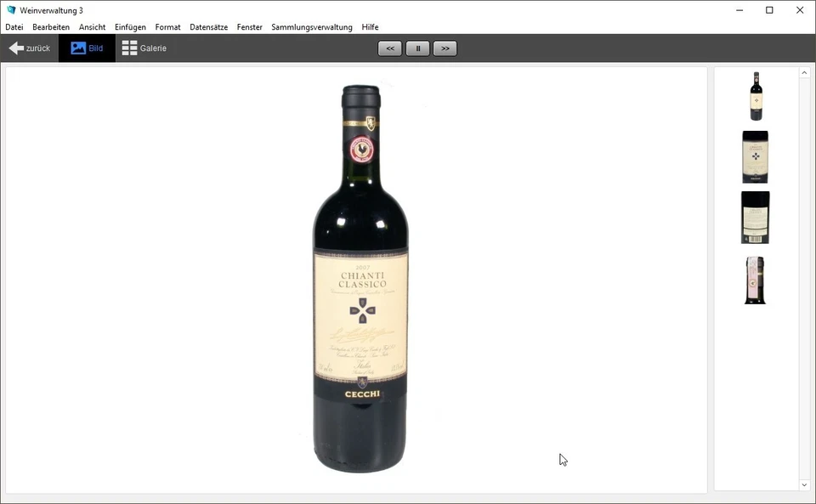Select the back-label thumbnail in sidebar
The image size is (816, 504).
(x=755, y=217)
